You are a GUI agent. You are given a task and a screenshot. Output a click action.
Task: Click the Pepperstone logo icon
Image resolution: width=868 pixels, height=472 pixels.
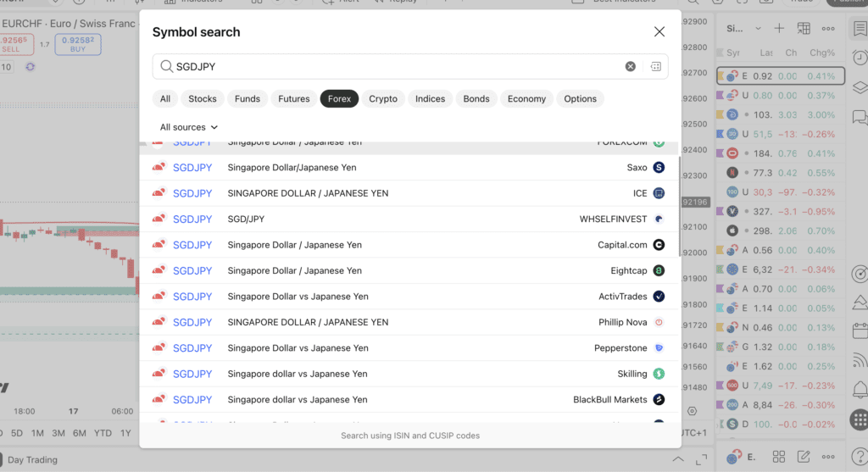point(659,348)
